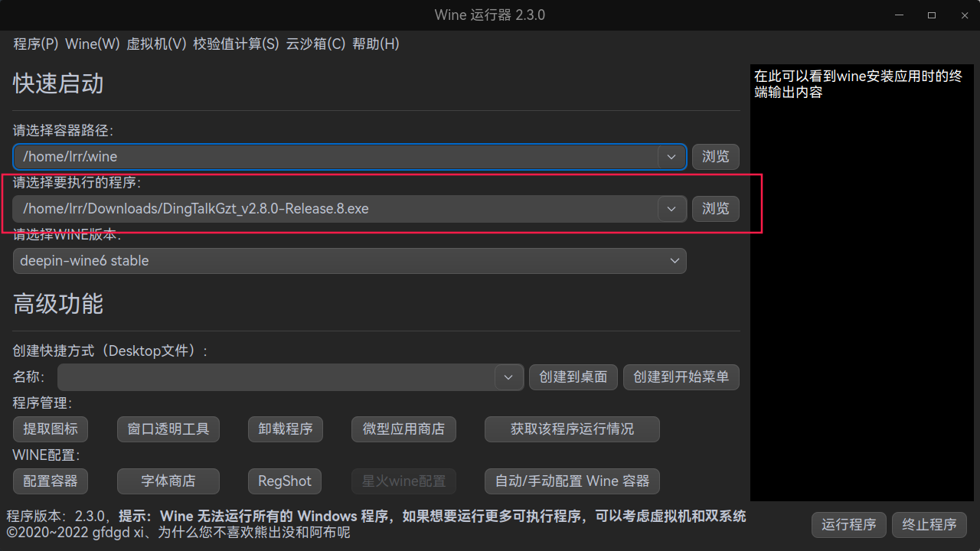The image size is (980, 551).
Task: Click the 创建到桌面 button
Action: [573, 377]
